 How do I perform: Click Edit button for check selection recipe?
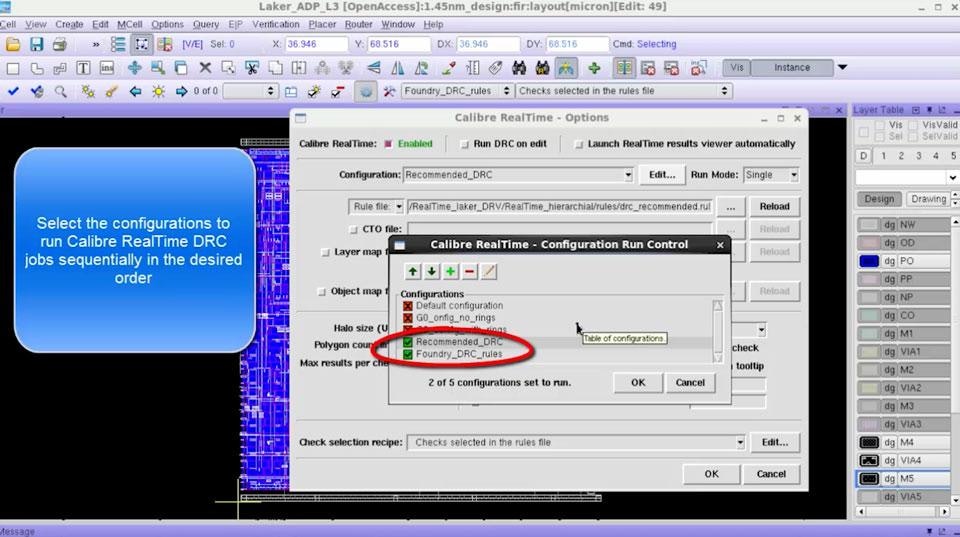click(x=774, y=442)
